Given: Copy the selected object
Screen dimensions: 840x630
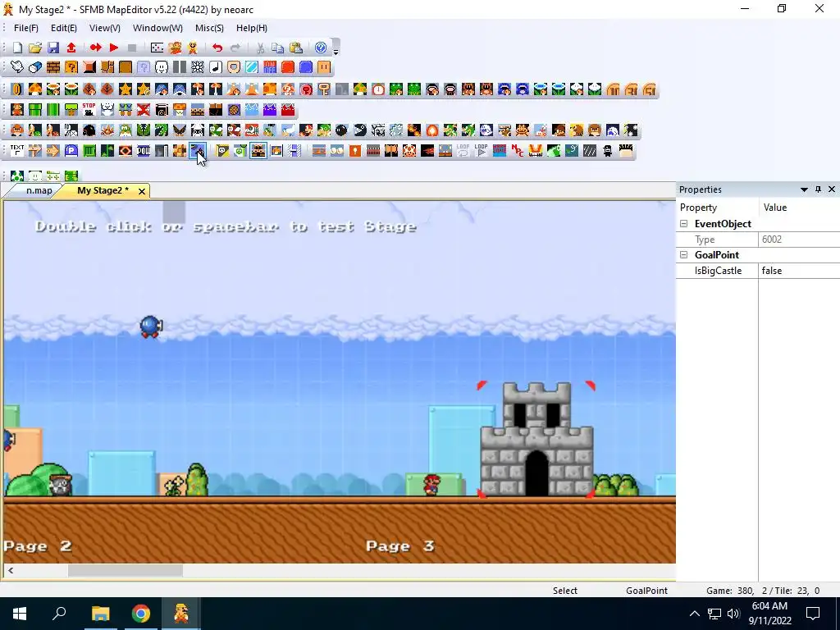Looking at the screenshot, I should (277, 48).
